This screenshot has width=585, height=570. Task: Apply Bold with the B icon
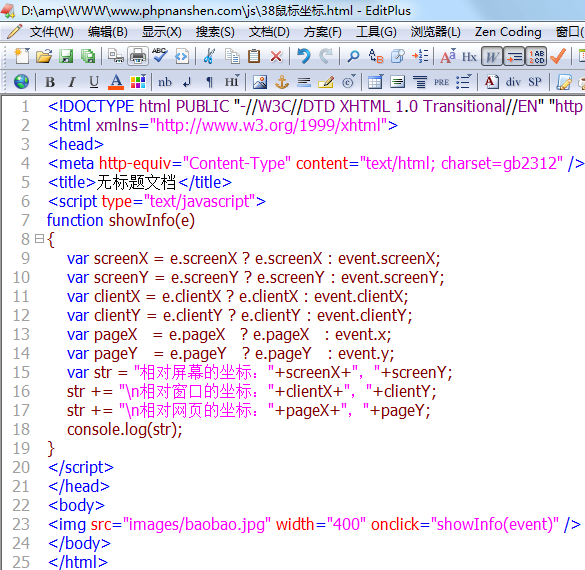coord(50,82)
